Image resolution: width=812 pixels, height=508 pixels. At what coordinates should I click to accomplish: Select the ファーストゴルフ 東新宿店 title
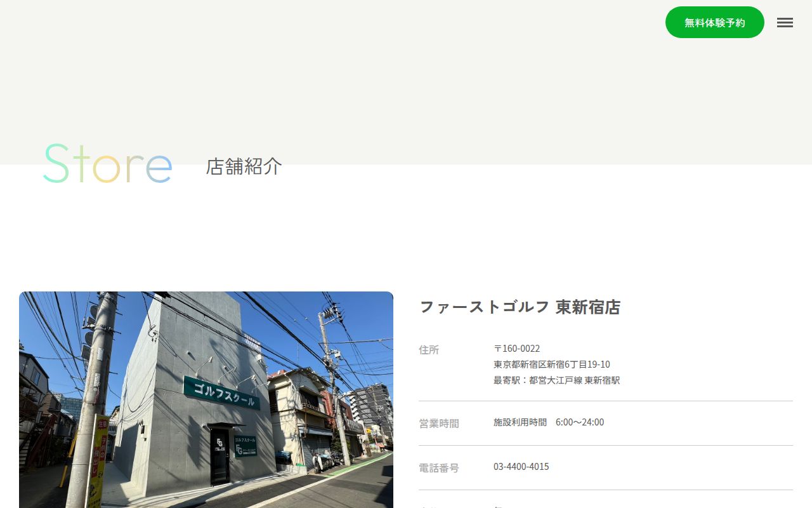(x=520, y=307)
